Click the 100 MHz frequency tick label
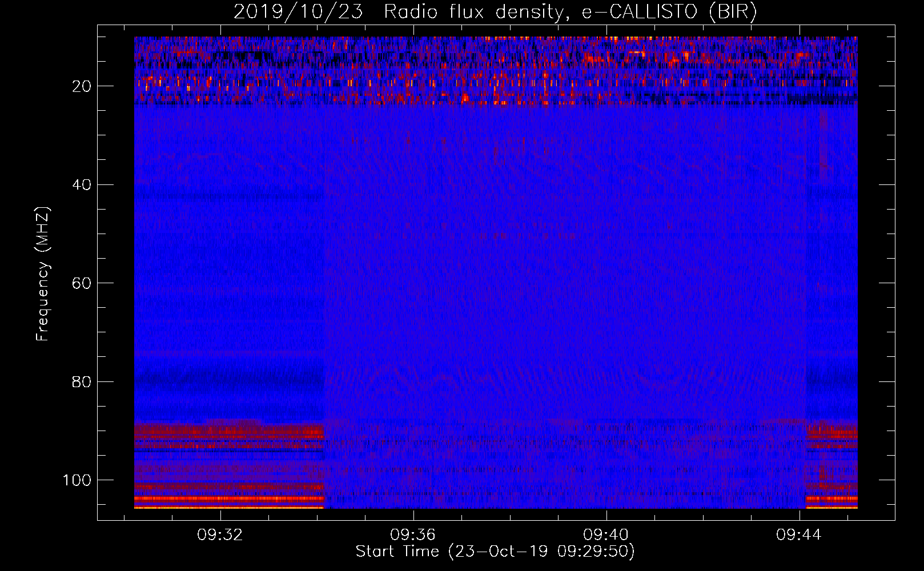The image size is (924, 571). click(x=77, y=480)
